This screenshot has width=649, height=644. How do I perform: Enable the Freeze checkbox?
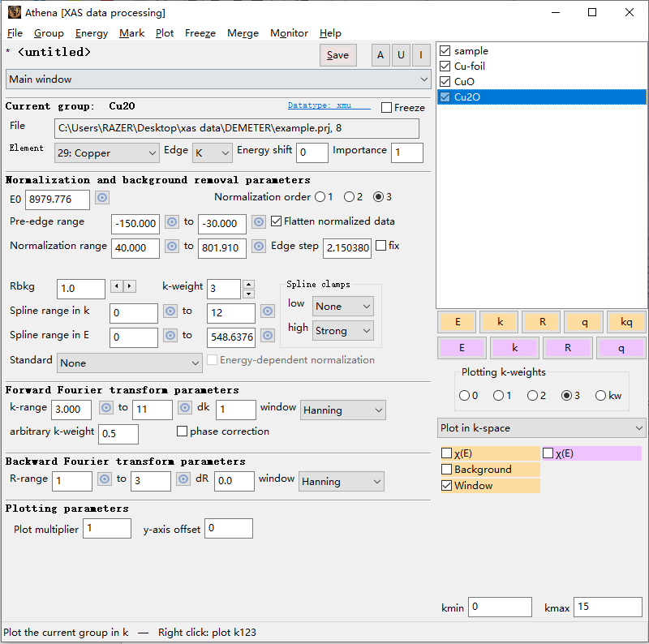(386, 108)
